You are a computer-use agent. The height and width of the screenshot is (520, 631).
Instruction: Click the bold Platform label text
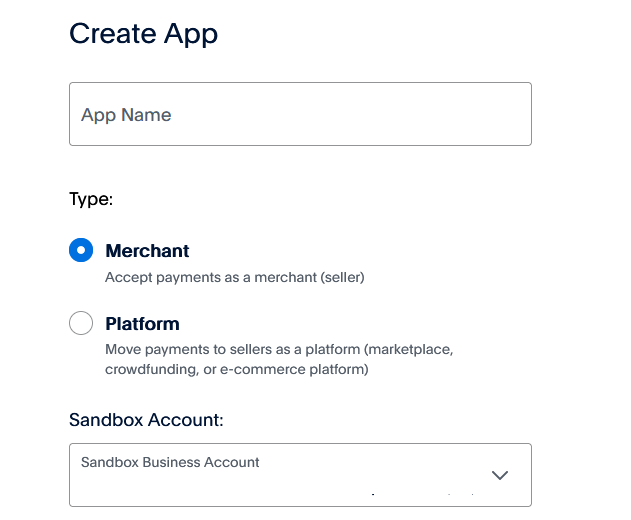tap(142, 324)
